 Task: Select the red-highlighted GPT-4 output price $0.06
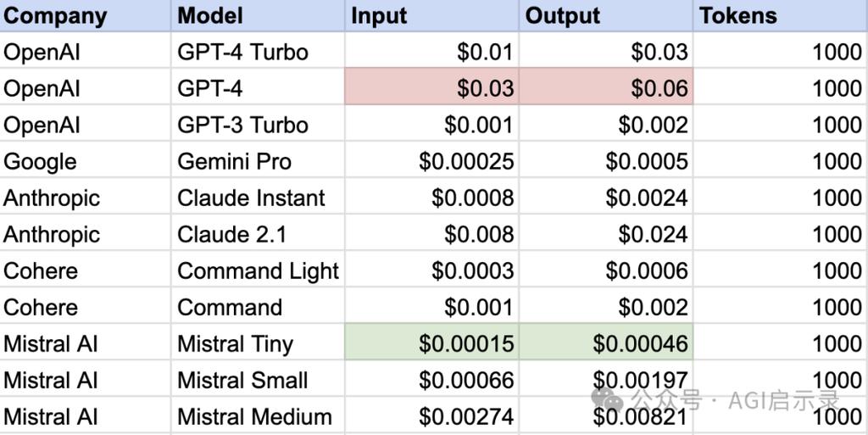pyautogui.click(x=606, y=86)
